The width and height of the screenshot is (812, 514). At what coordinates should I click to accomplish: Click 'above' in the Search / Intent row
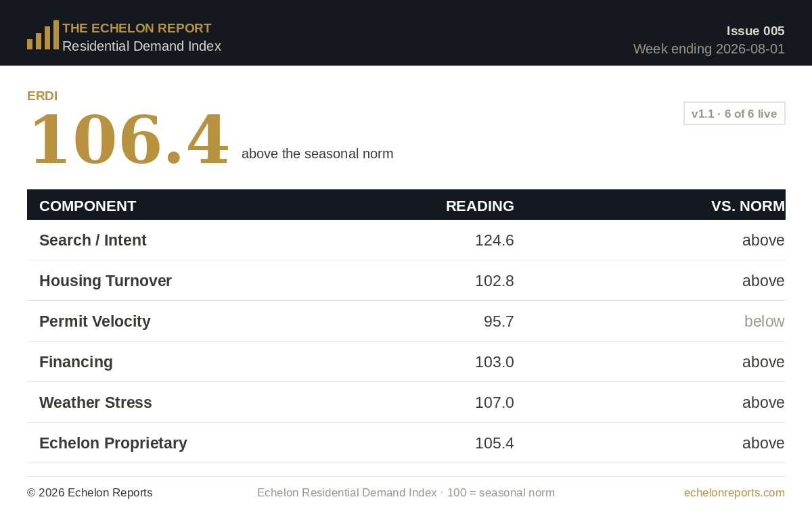pos(763,240)
